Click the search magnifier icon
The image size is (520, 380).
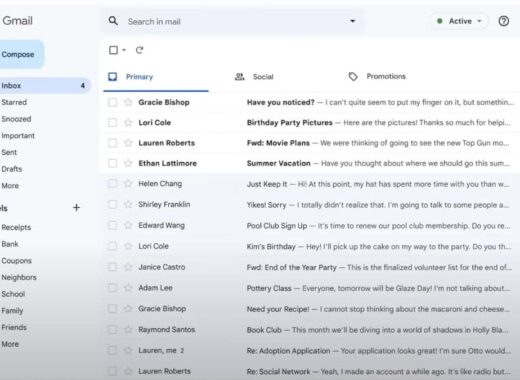click(x=113, y=21)
